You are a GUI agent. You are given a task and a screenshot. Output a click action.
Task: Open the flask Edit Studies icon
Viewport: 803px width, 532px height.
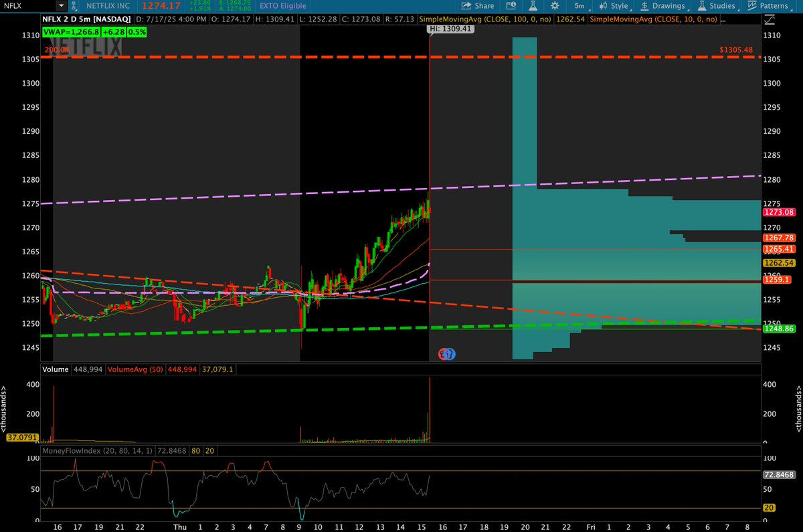[535, 5]
